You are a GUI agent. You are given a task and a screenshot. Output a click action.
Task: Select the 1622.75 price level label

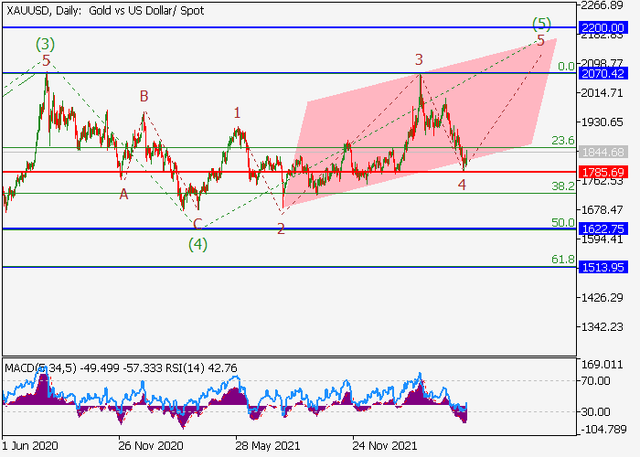pyautogui.click(x=603, y=228)
